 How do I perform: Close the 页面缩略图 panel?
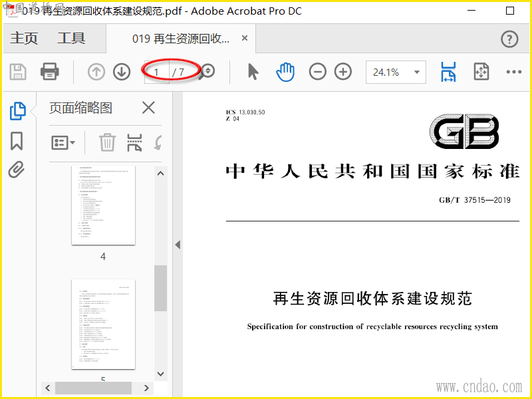coord(148,108)
